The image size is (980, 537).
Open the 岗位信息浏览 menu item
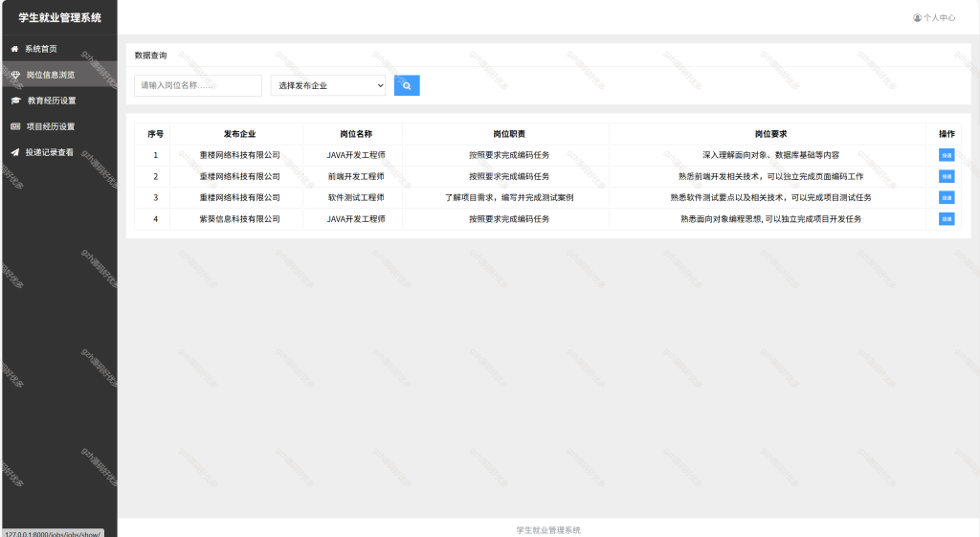click(59, 75)
